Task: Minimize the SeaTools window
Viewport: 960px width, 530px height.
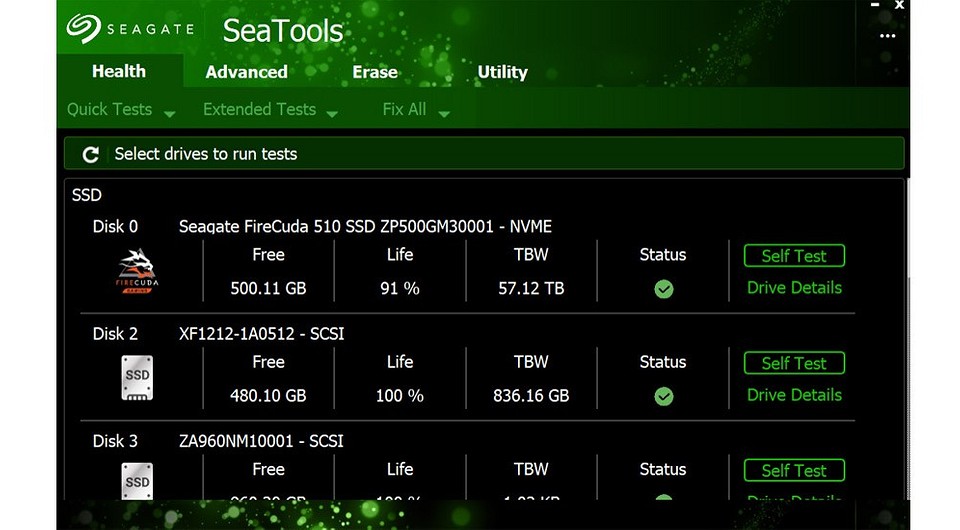Action: click(x=876, y=5)
